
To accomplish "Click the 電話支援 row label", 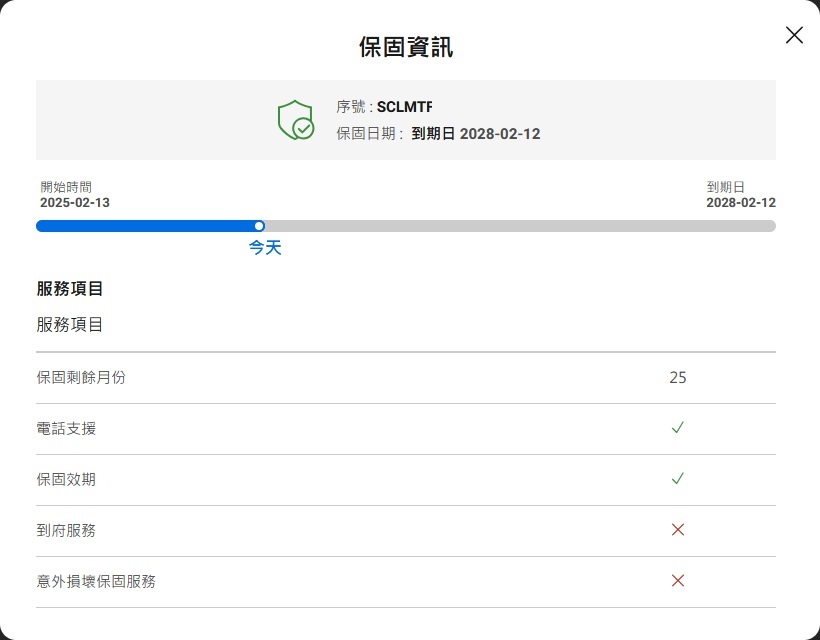I will pyautogui.click(x=66, y=429).
